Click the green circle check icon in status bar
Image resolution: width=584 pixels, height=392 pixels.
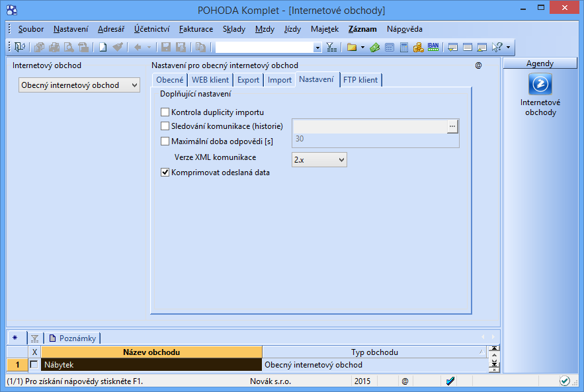coord(564,381)
